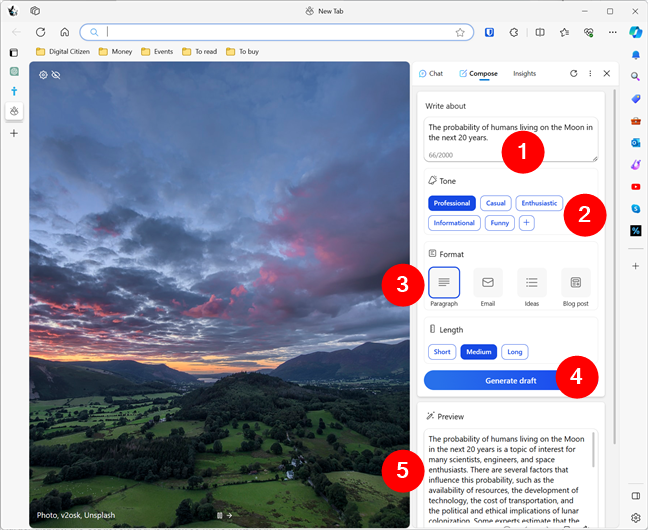
Task: Go to the home page icon
Action: pos(64,32)
